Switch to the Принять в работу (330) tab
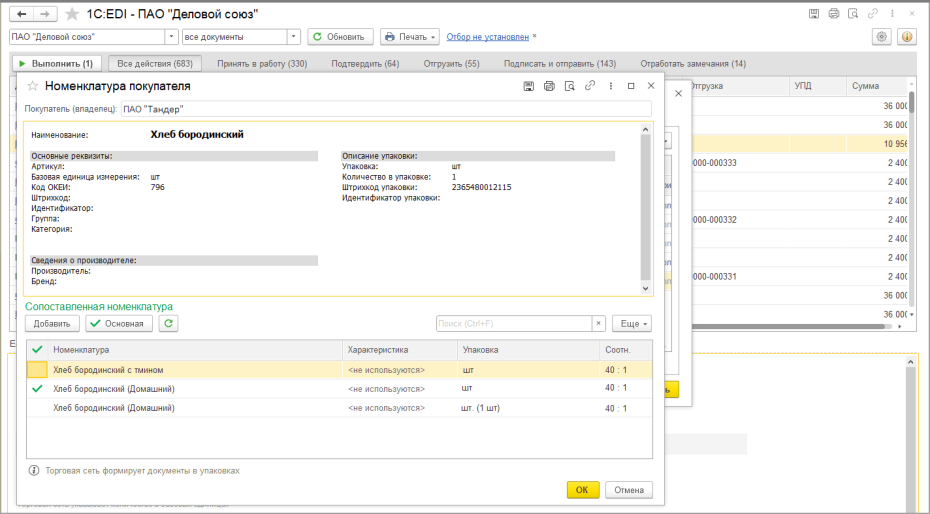 262,63
